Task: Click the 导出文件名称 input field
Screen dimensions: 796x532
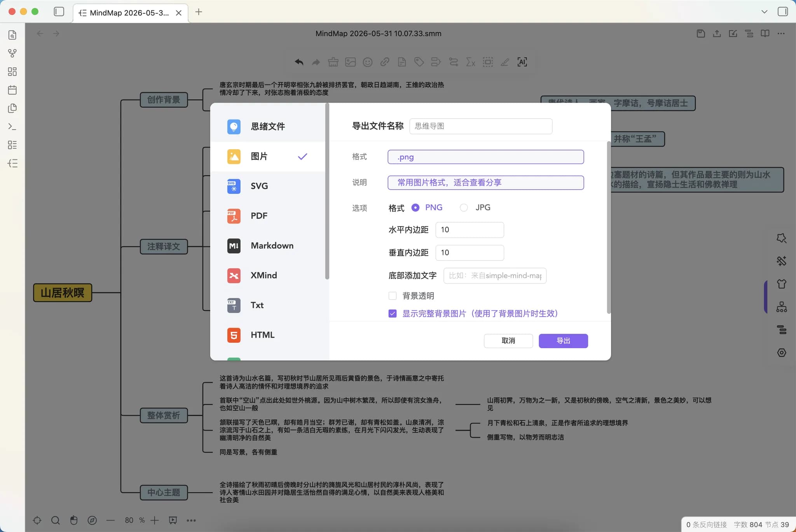Action: [481, 126]
